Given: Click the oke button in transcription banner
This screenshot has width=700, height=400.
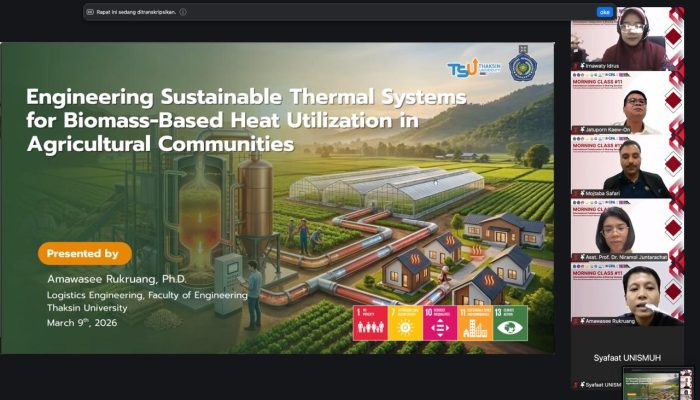Looking at the screenshot, I should click(604, 12).
